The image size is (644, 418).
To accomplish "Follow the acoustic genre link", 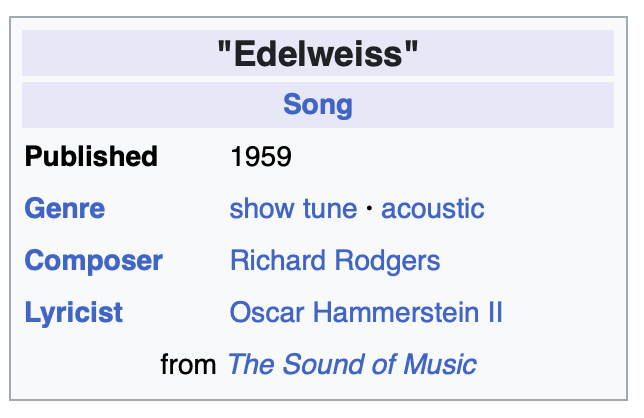I will coord(432,209).
